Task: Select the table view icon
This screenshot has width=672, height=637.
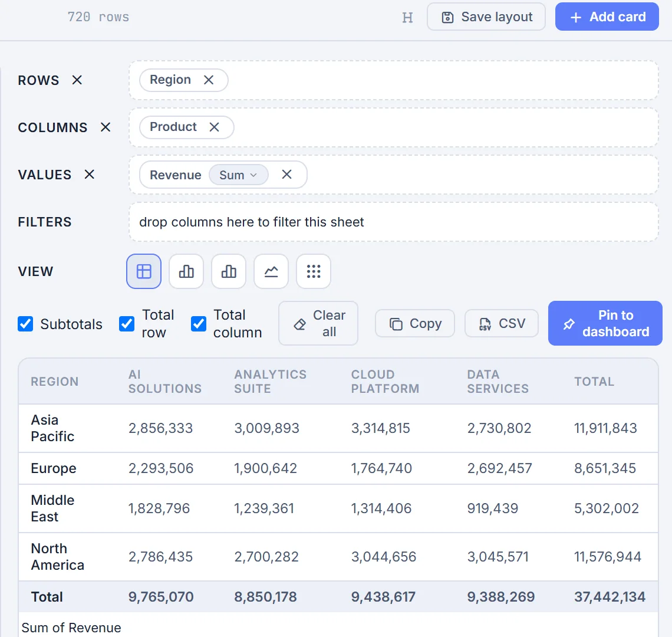Action: 144,271
